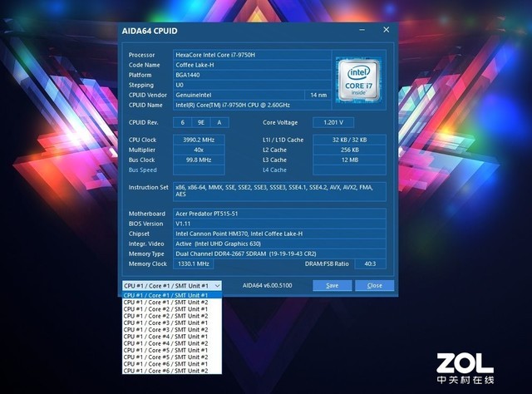The height and width of the screenshot is (394, 532).
Task: Click the CPU Clock value 3990.2 MHz
Action: pyautogui.click(x=199, y=140)
